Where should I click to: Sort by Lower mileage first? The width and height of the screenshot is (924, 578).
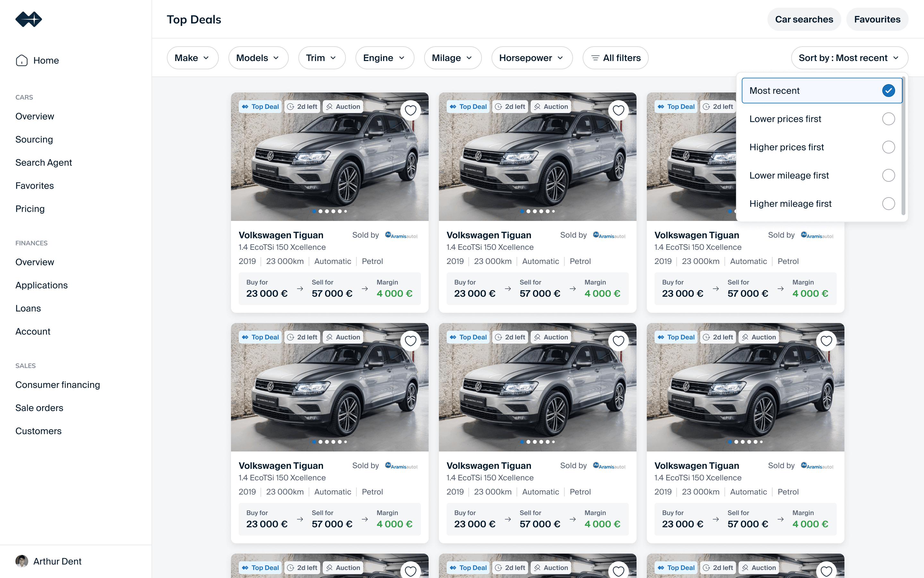(x=822, y=175)
